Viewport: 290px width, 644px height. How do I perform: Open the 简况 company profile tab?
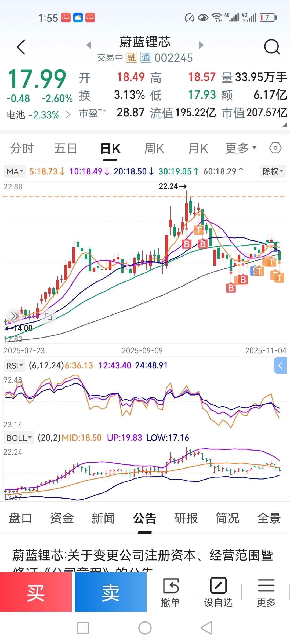(x=227, y=518)
